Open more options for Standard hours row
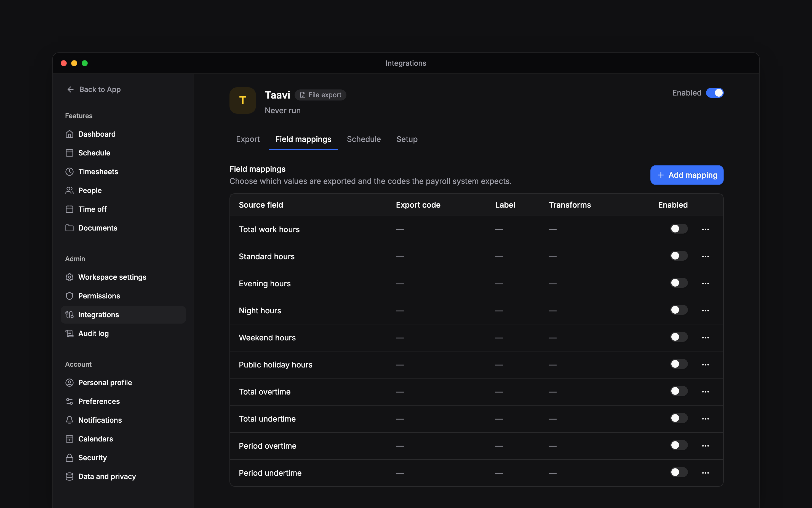The height and width of the screenshot is (508, 812). point(705,256)
